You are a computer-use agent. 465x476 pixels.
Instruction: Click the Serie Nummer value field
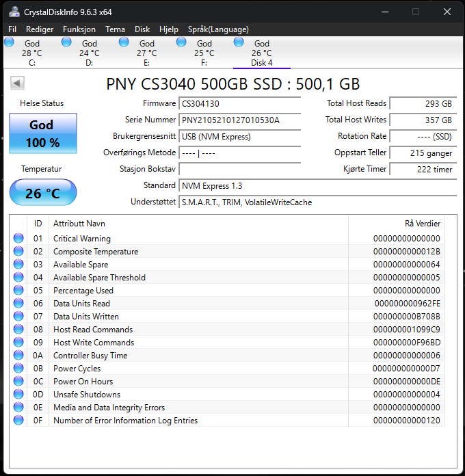[239, 120]
